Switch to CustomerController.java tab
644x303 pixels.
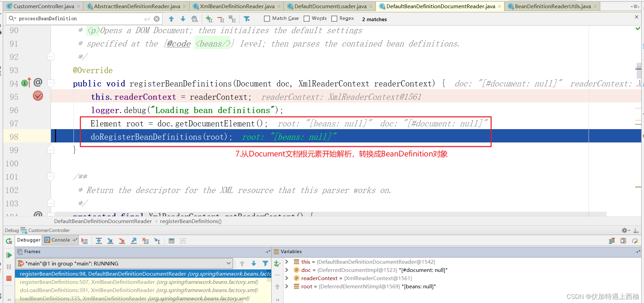(44, 6)
